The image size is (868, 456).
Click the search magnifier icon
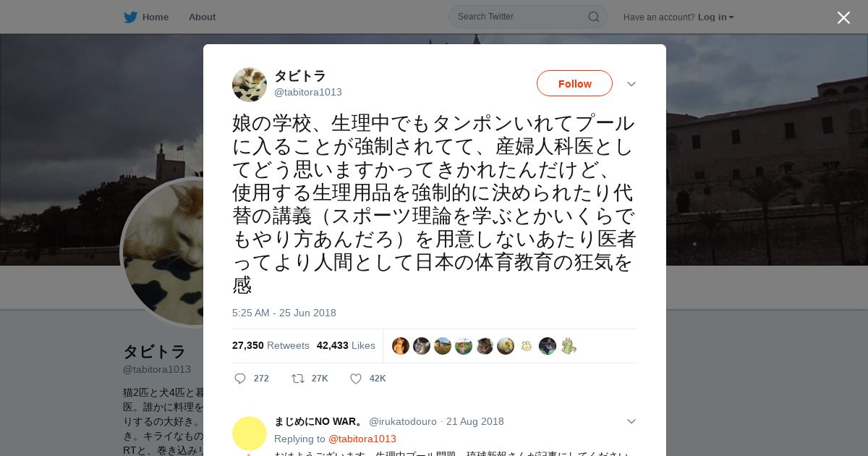593,17
